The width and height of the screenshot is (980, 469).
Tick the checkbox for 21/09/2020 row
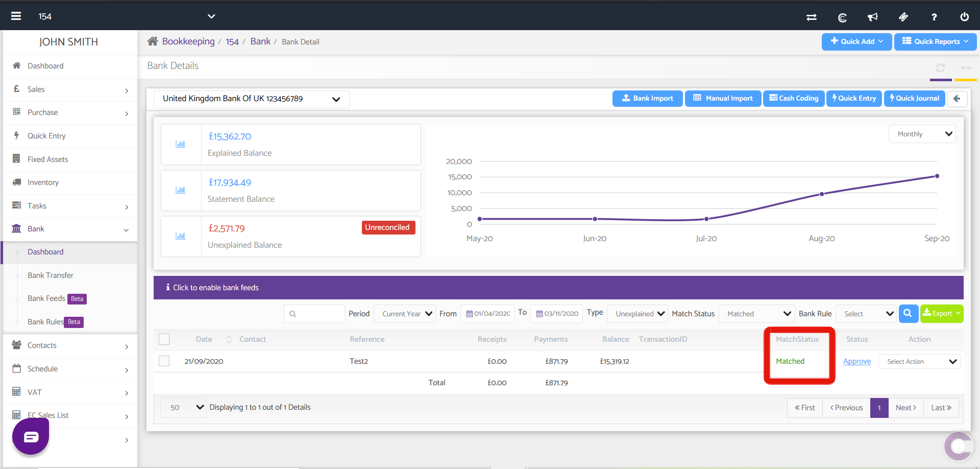[164, 361]
